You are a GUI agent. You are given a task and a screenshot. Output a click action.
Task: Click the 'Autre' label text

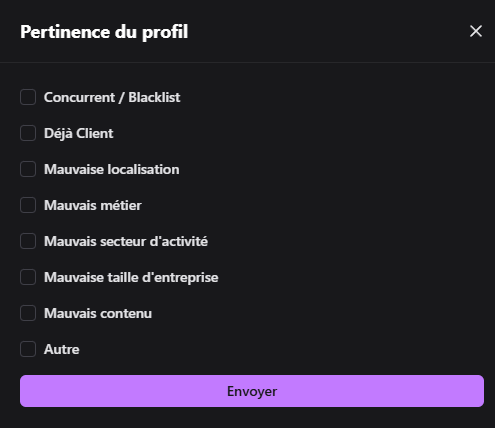click(x=62, y=349)
